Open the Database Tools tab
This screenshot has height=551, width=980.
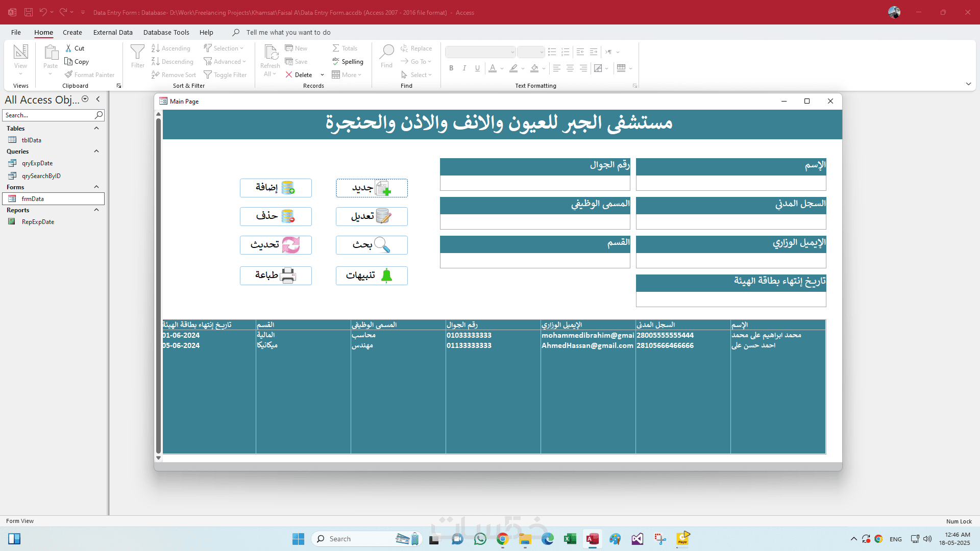pyautogui.click(x=166, y=32)
